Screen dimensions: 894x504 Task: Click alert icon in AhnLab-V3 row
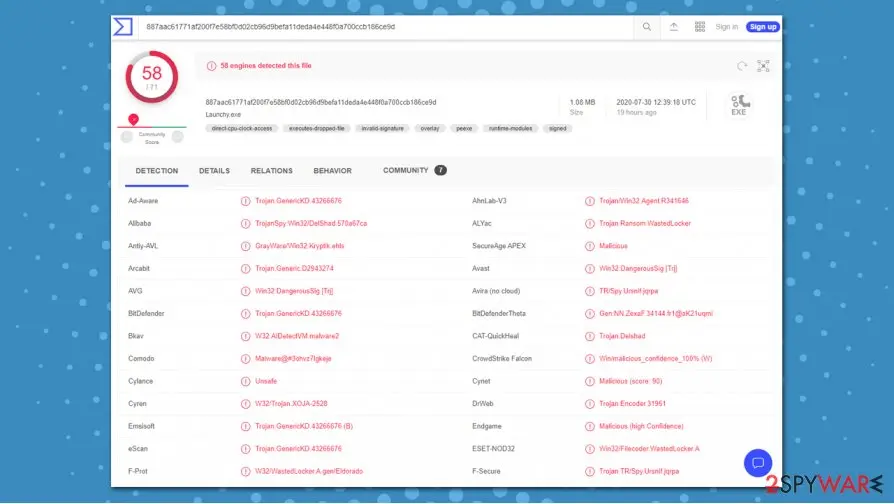click(590, 201)
